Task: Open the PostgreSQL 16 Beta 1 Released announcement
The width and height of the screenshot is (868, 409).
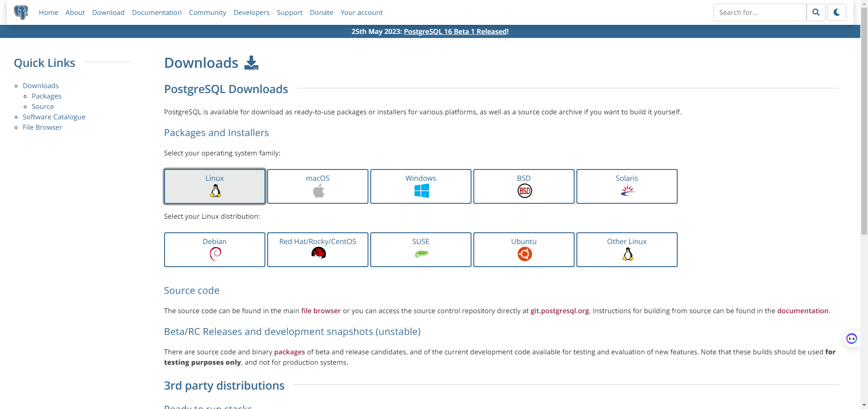Action: tap(456, 32)
